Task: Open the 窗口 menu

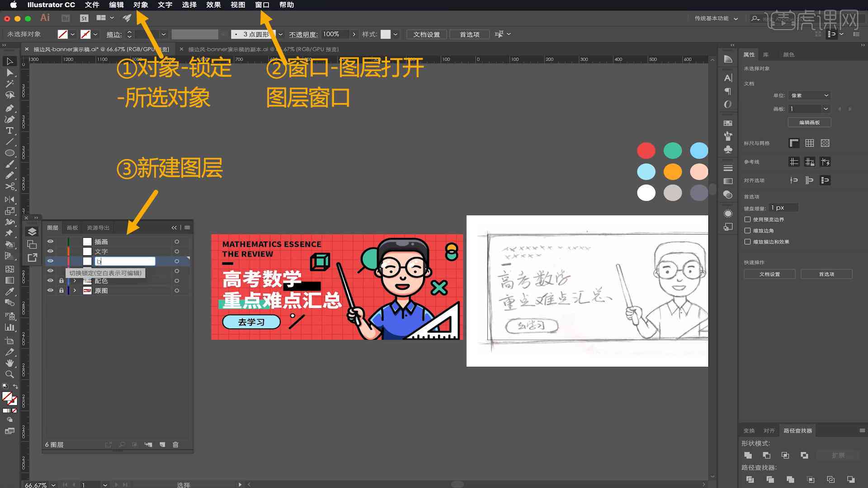Action: [262, 5]
